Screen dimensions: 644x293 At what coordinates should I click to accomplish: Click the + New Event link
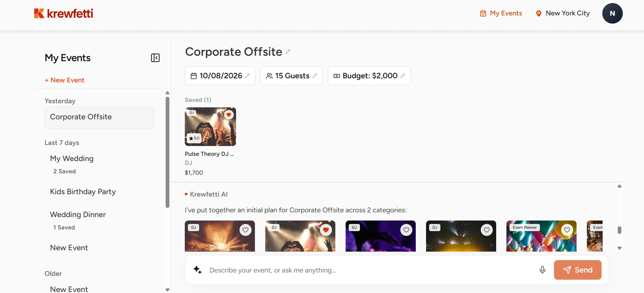click(64, 80)
